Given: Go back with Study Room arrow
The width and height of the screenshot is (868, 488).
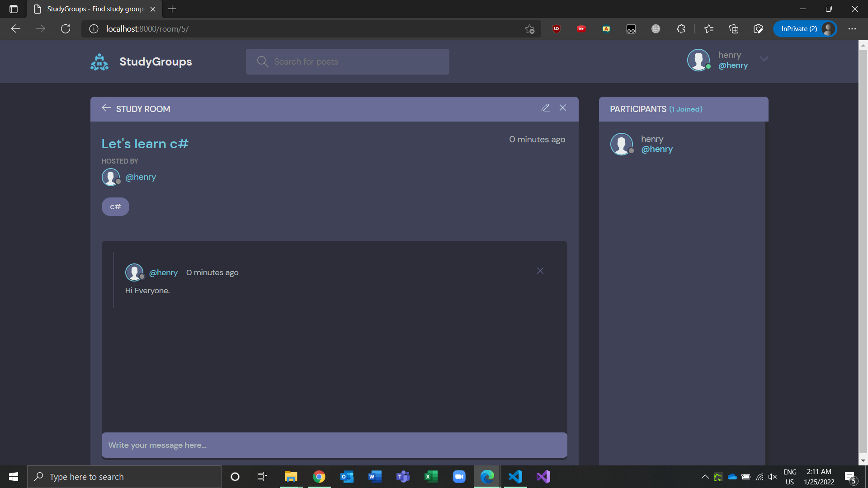Looking at the screenshot, I should coord(106,108).
